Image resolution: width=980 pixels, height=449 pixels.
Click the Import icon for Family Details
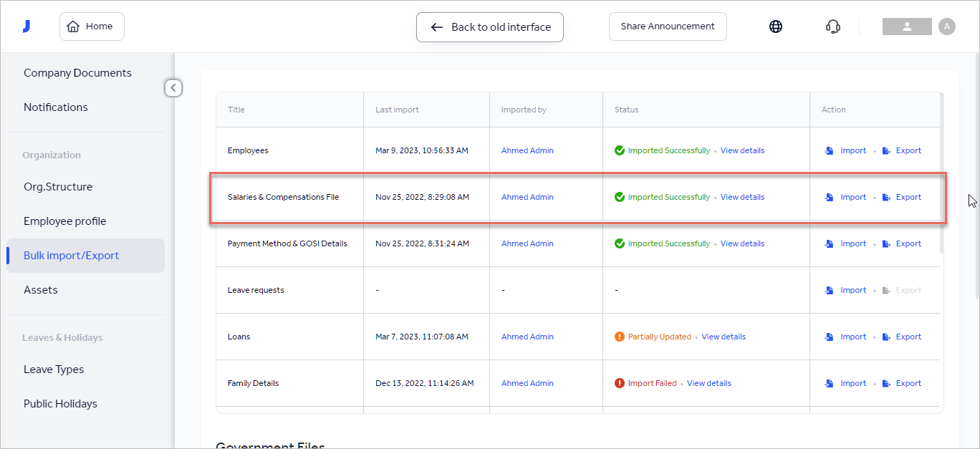829,383
